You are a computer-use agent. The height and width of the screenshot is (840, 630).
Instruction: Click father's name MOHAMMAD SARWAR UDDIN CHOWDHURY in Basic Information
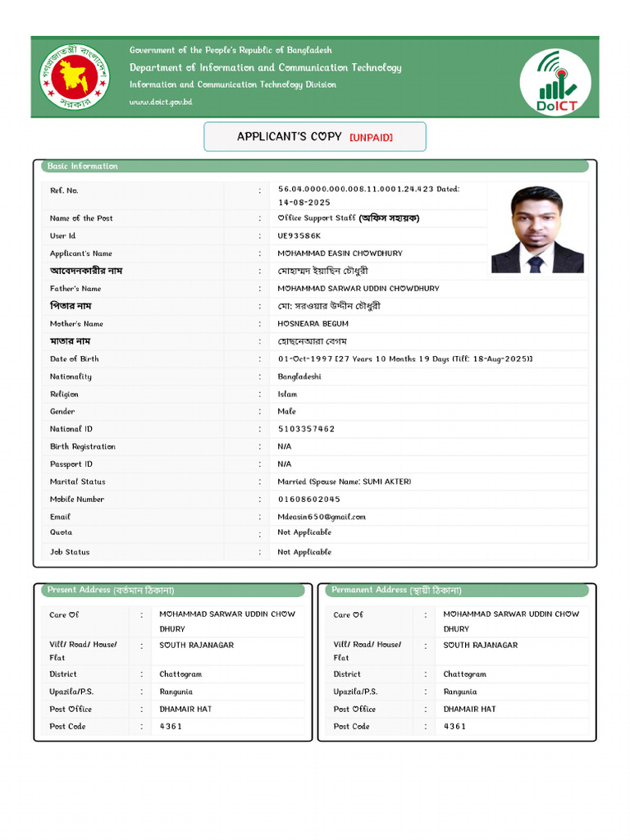[x=358, y=289]
